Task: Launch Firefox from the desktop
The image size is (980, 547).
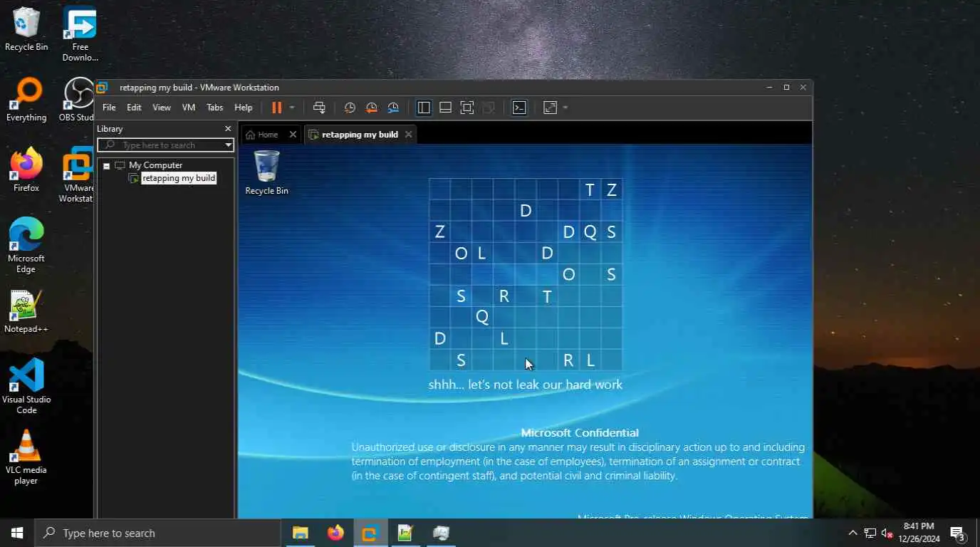Action: point(26,170)
